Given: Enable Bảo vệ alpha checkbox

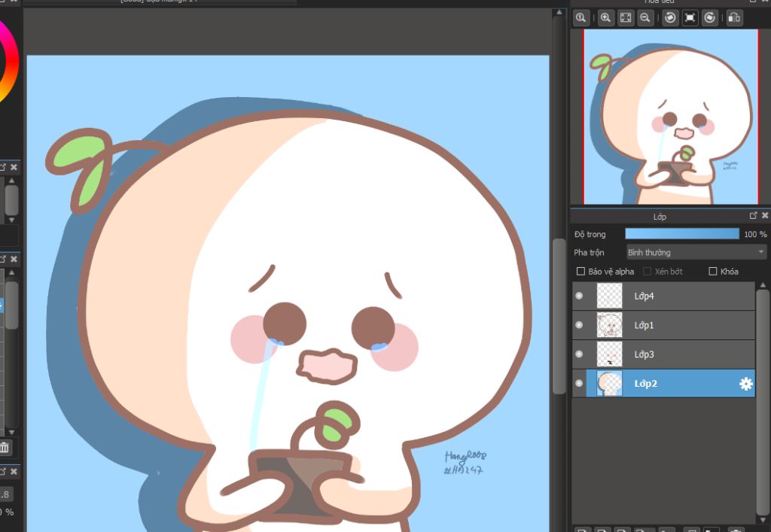Looking at the screenshot, I should pos(581,271).
